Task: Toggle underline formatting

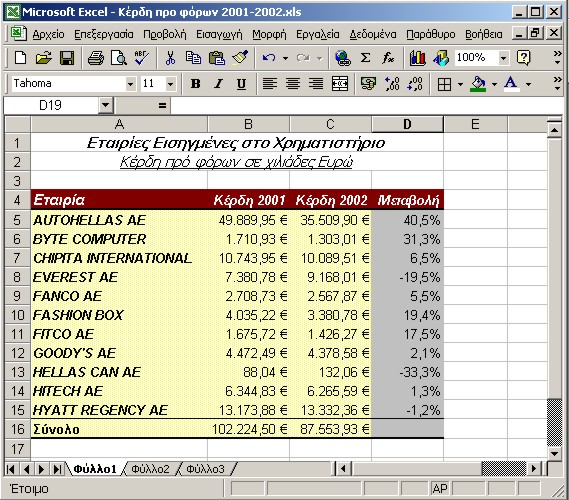Action: point(241,84)
